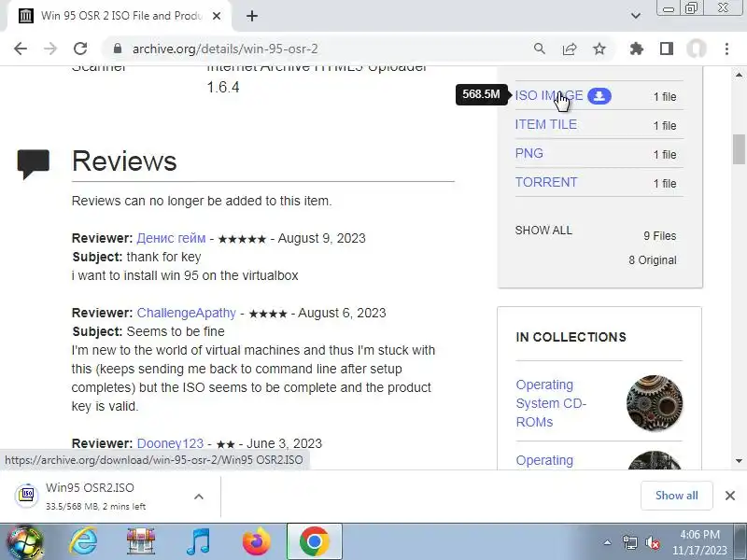747x560 pixels.
Task: Toggle Chrome side panel icon
Action: [x=667, y=49]
